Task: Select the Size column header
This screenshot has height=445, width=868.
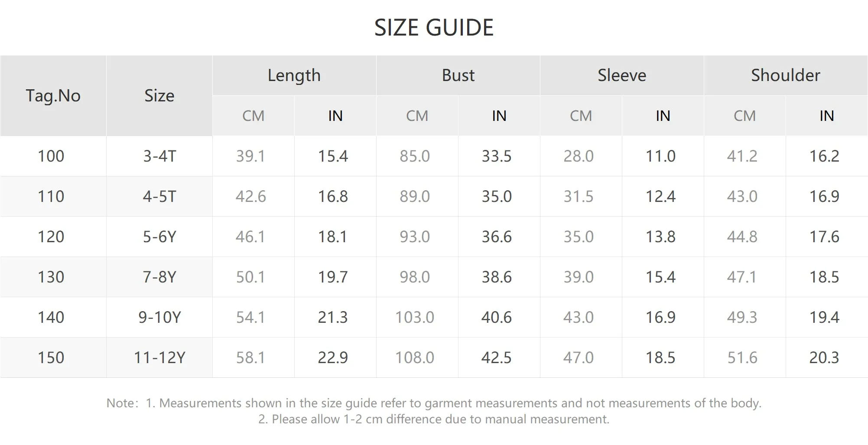Action: point(159,96)
